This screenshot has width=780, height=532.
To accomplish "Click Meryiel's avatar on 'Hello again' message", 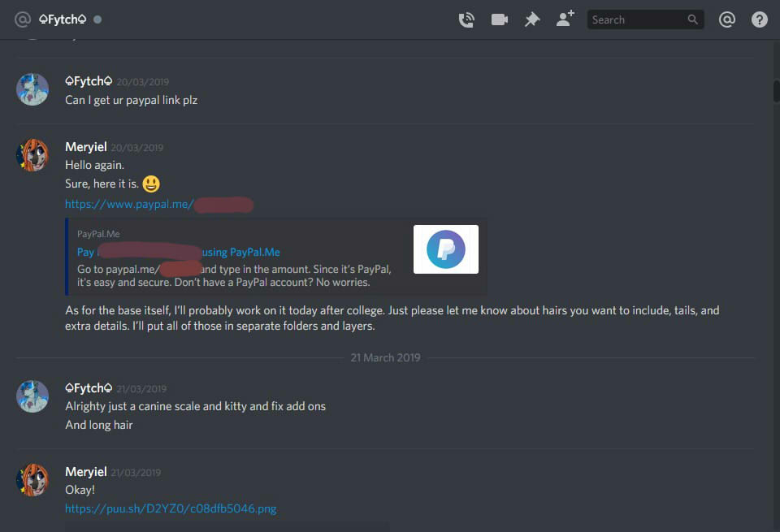I will tap(32, 155).
